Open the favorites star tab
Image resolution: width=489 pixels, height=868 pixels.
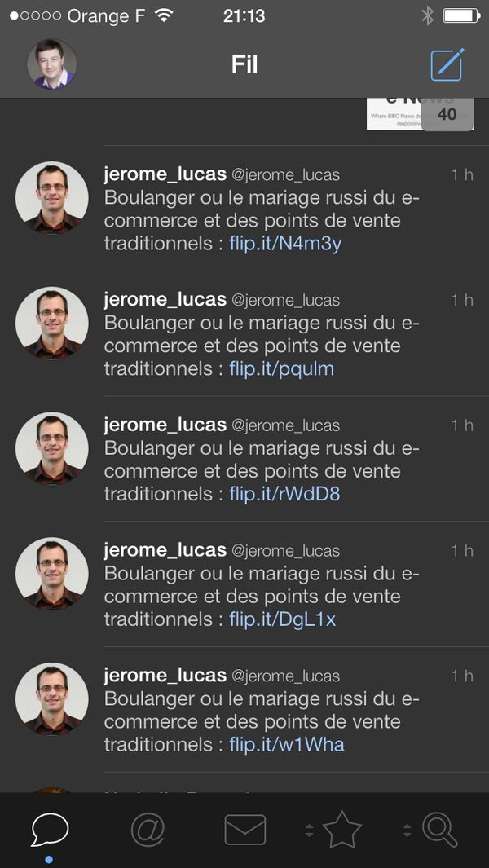(x=342, y=830)
